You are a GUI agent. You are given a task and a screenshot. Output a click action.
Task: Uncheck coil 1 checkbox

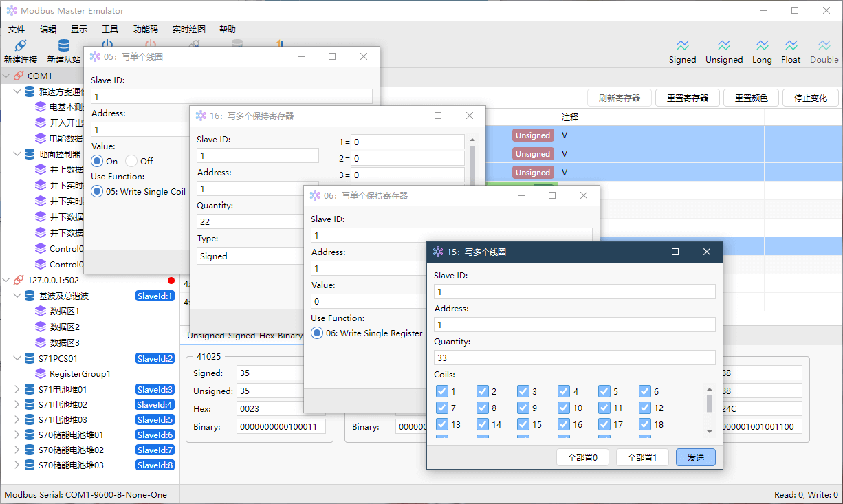(442, 391)
